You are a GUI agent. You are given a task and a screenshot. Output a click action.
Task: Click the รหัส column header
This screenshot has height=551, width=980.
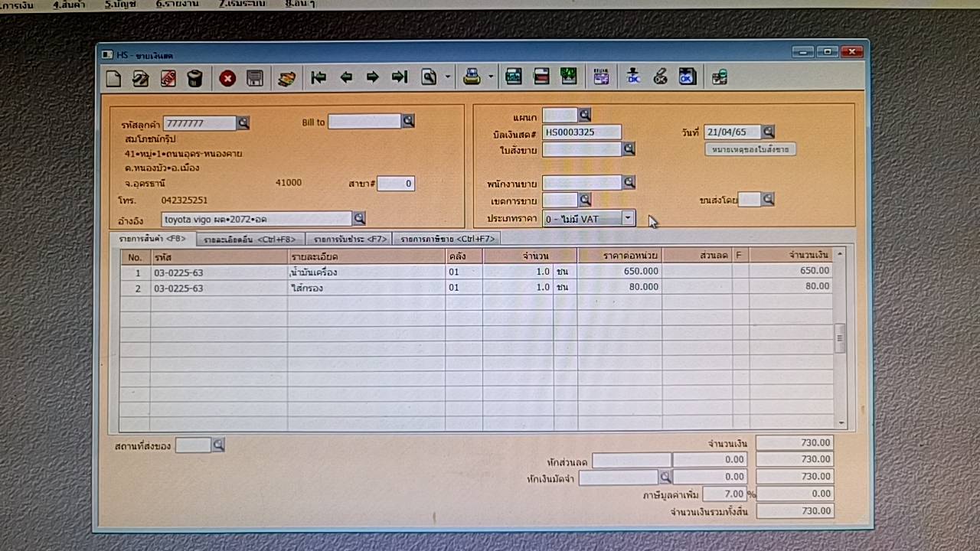219,256
